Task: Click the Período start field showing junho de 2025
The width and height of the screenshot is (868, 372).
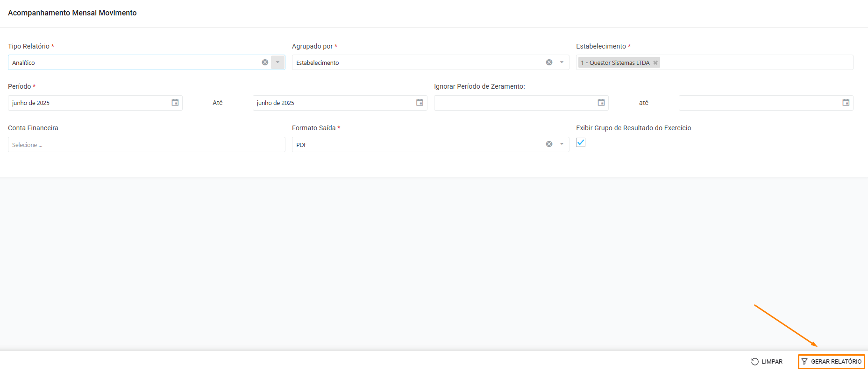Action: (x=89, y=103)
